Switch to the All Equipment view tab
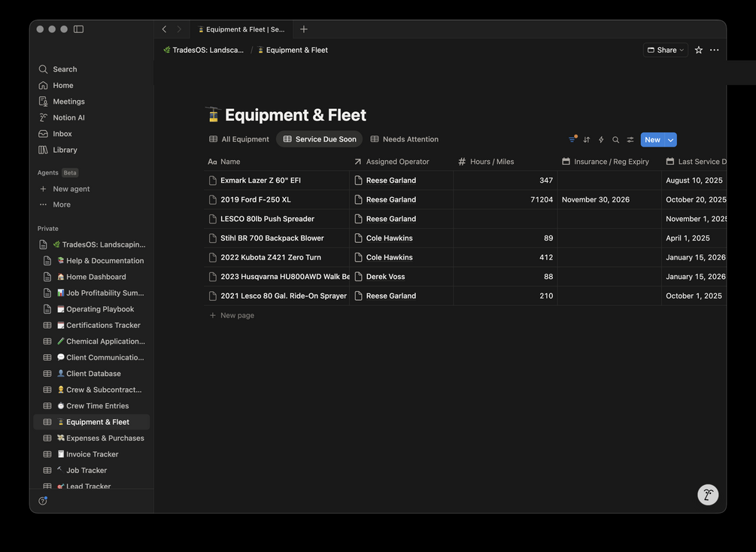The height and width of the screenshot is (552, 756). (239, 139)
